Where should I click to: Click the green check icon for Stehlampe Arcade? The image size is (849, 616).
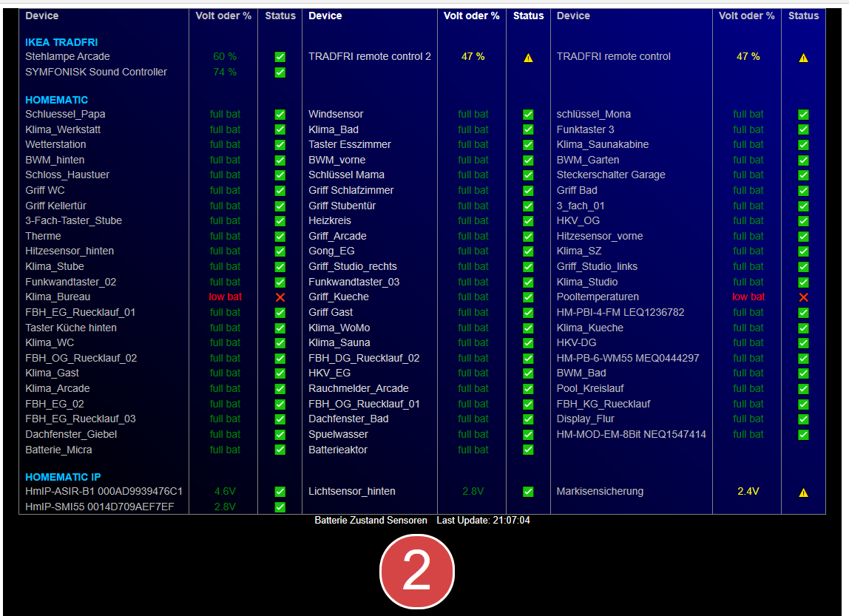tap(280, 57)
